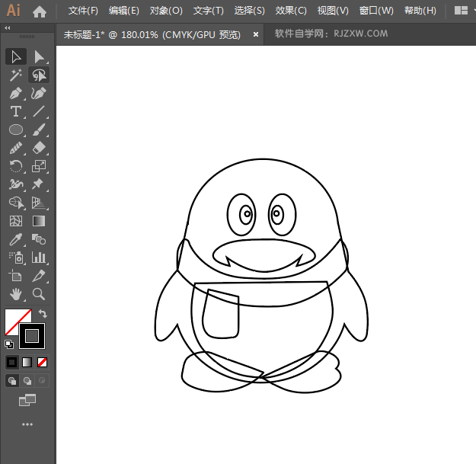Click the Home button
This screenshot has height=464, width=476.
coord(40,11)
